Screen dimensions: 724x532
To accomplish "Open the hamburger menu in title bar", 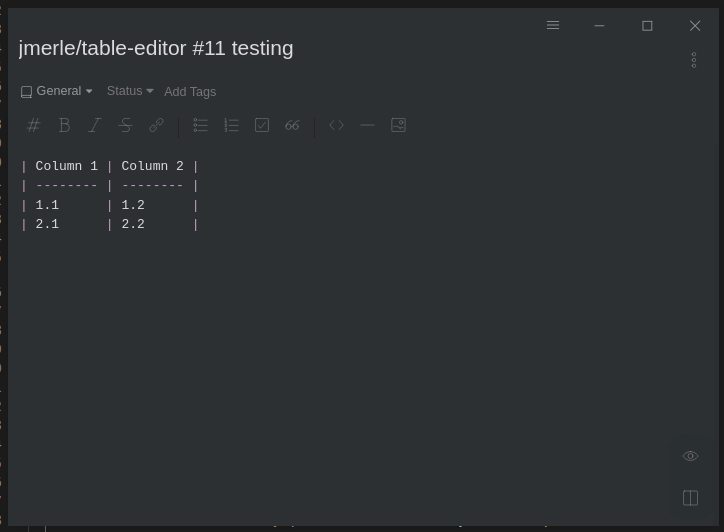I will [553, 25].
